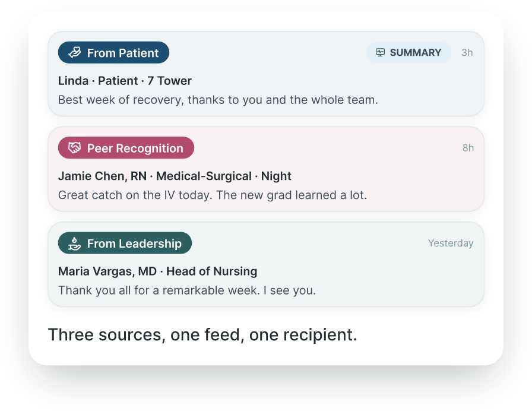Click the hand-droplet icon in From Leadership badge
This screenshot has width=532, height=411.
pos(75,243)
